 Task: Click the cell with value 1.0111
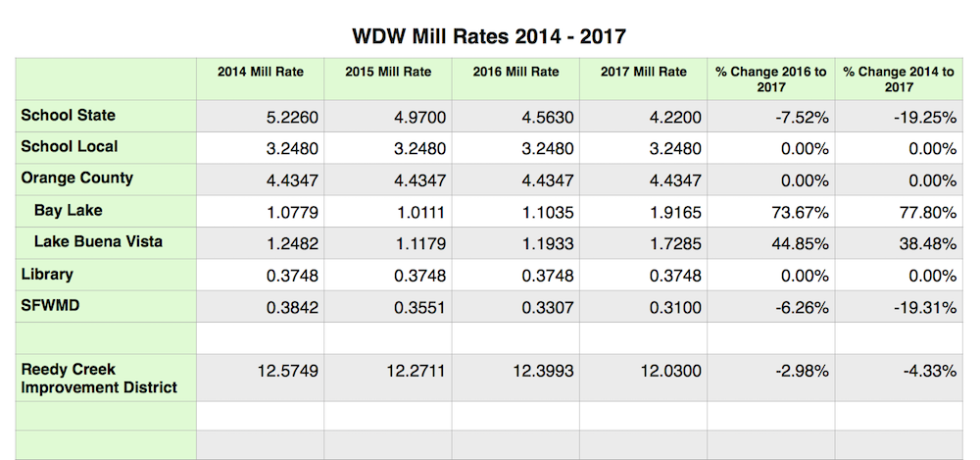pos(388,212)
